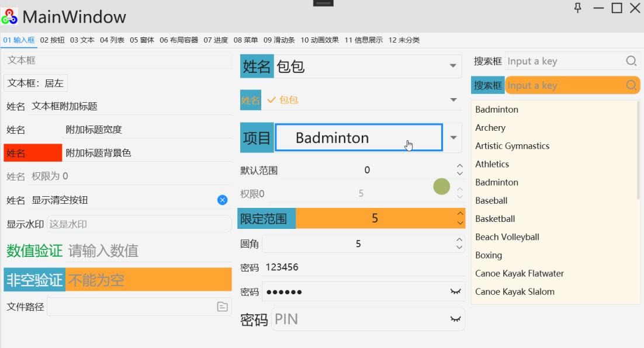Click the MainWindow app logo icon
The width and height of the screenshot is (644, 348).
[9, 17]
